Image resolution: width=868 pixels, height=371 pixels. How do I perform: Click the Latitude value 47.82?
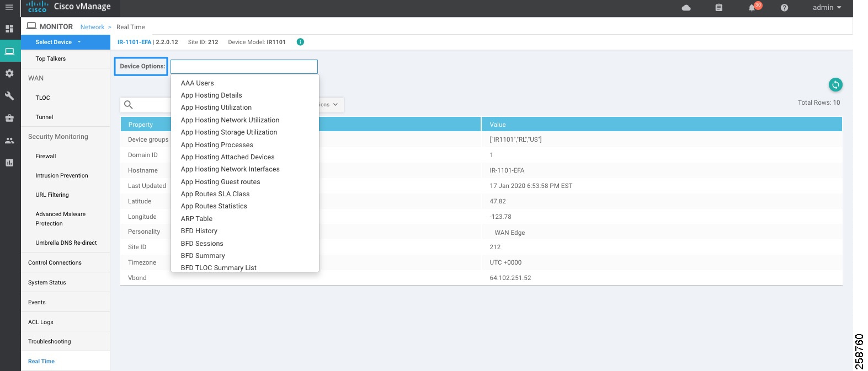[498, 201]
